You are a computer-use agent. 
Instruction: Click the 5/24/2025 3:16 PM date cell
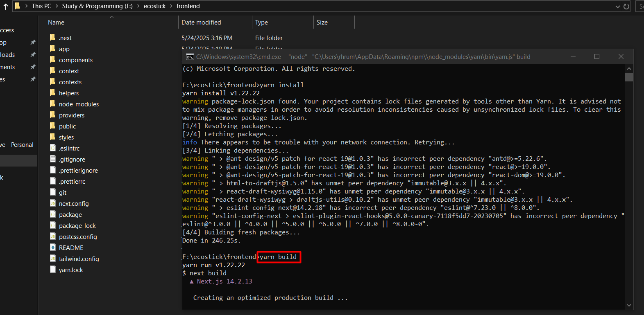pos(207,38)
